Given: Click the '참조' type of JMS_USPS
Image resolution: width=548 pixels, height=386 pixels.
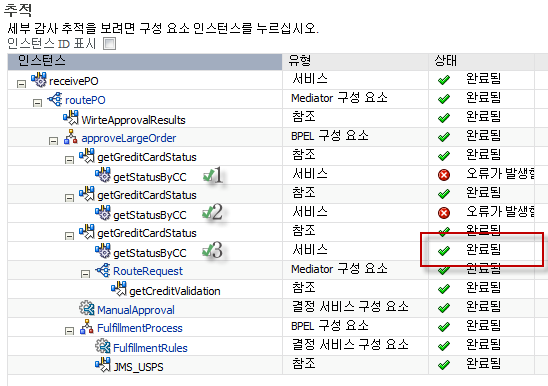Looking at the screenshot, I should (304, 364).
